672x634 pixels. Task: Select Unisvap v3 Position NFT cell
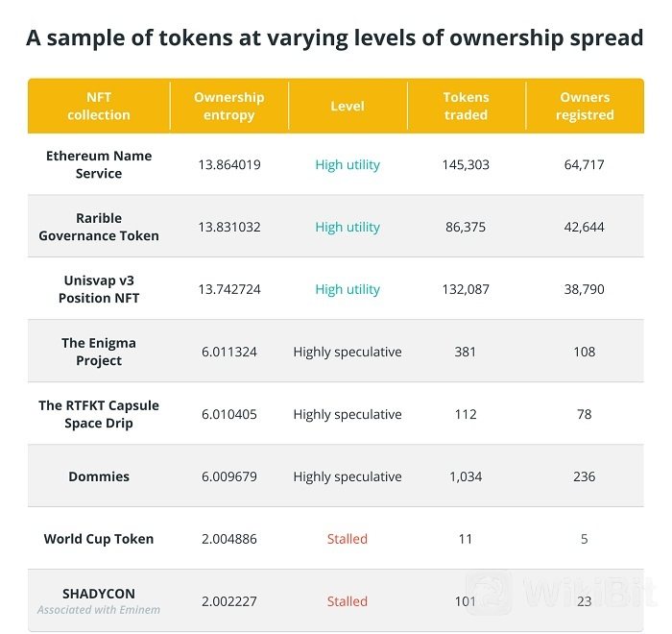[99, 289]
